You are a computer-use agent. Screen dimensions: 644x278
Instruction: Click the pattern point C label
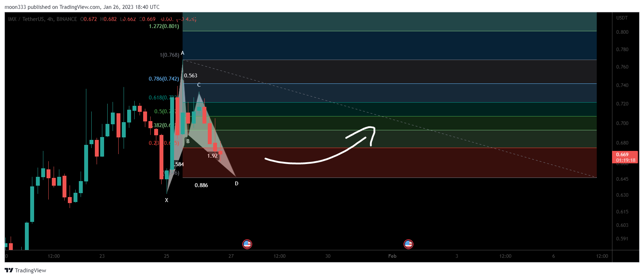[x=199, y=85]
